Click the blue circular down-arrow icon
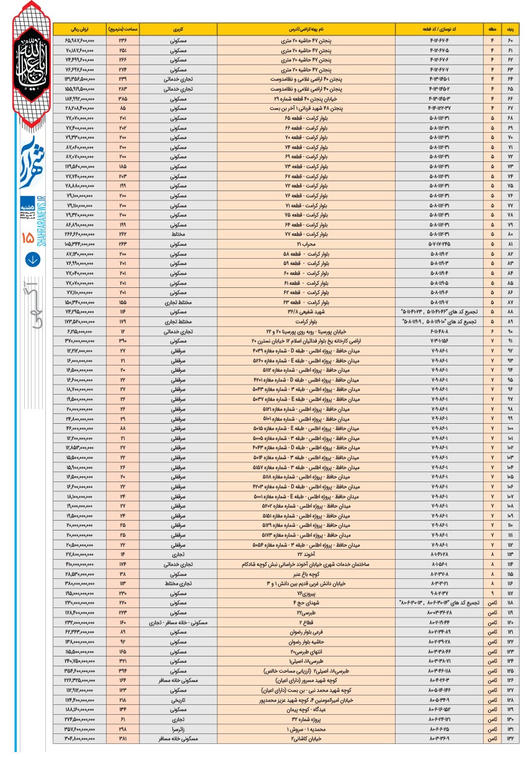 click(29, 259)
